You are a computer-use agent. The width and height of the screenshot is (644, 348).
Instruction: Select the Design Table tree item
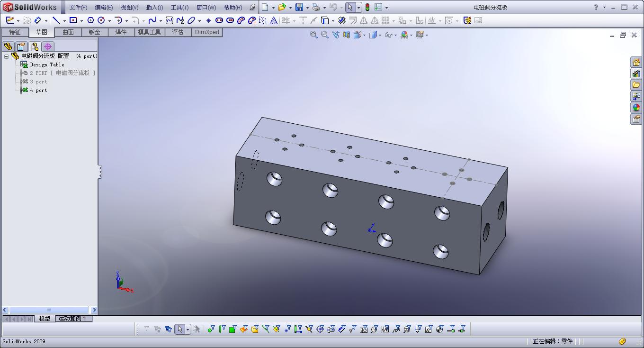47,64
